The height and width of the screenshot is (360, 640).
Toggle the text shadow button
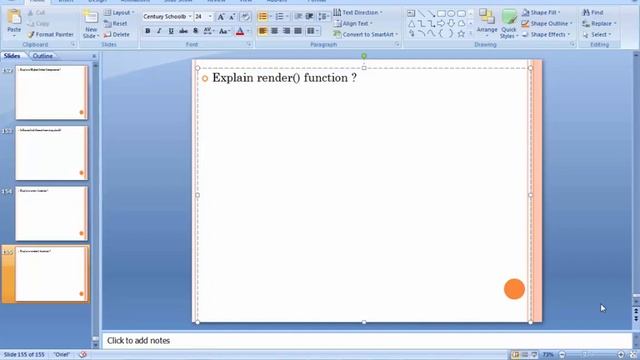point(196,31)
